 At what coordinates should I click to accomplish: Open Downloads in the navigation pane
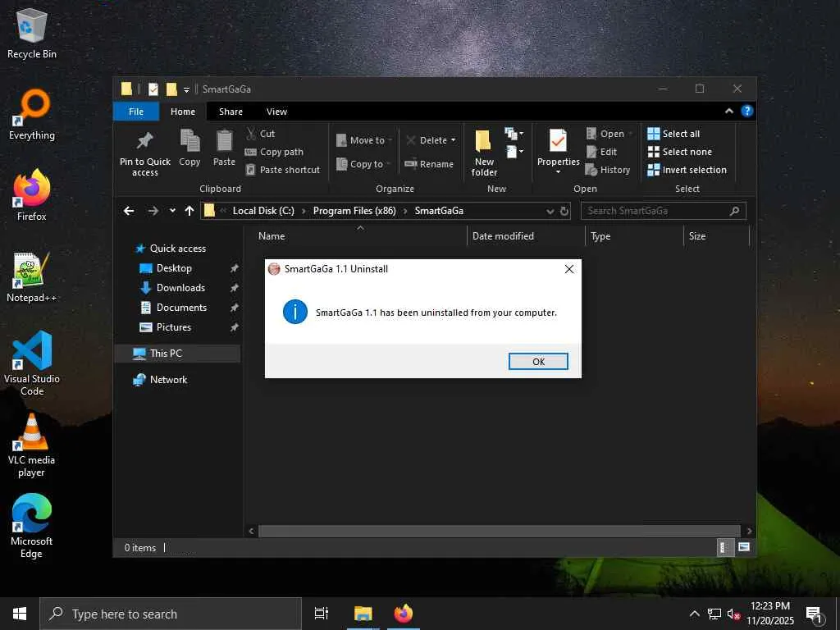(x=180, y=288)
